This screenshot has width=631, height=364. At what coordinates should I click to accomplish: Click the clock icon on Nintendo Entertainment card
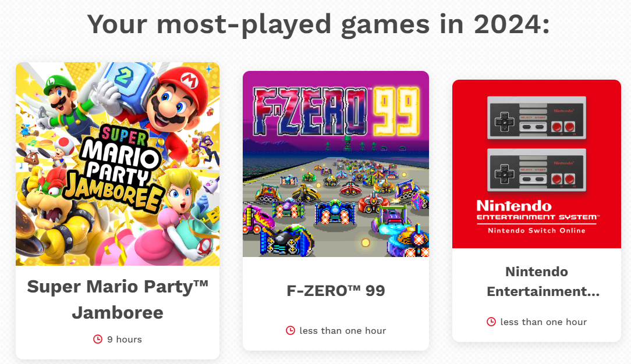point(491,322)
